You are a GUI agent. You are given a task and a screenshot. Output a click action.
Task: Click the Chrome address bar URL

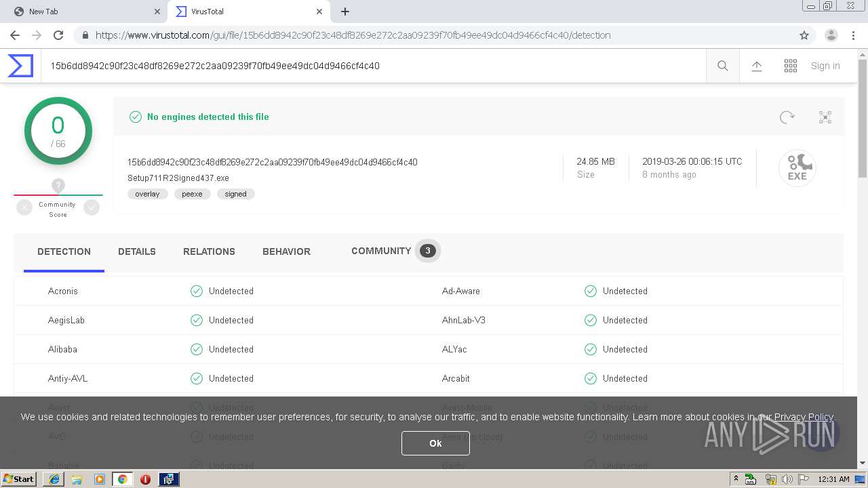pos(353,35)
